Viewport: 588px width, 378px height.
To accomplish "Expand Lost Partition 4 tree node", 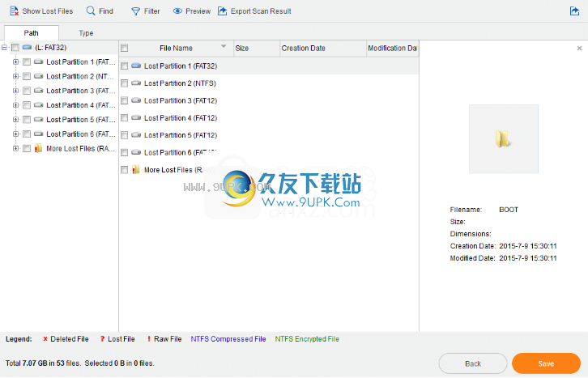I will coord(15,105).
